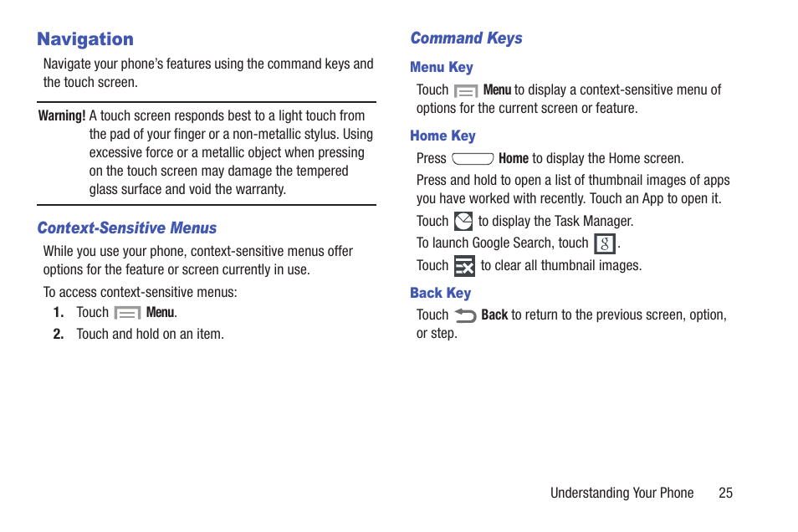
Task: Click step 2 Touch and hold text
Action: pyautogui.click(x=150, y=334)
